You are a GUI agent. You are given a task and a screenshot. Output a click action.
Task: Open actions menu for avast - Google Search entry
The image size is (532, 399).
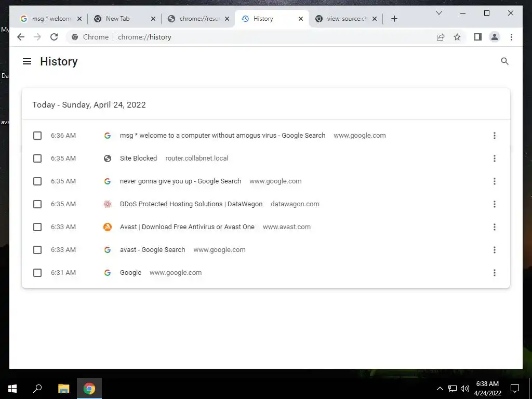point(495,250)
